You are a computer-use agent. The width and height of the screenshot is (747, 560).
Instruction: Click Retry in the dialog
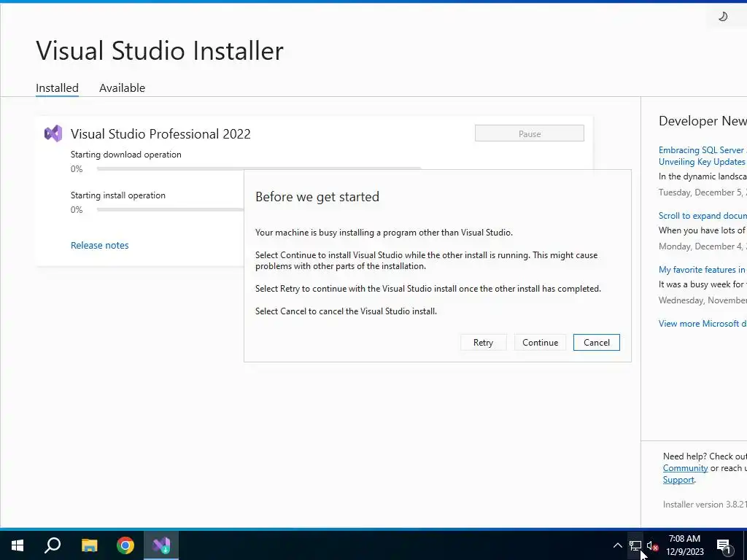click(x=483, y=343)
